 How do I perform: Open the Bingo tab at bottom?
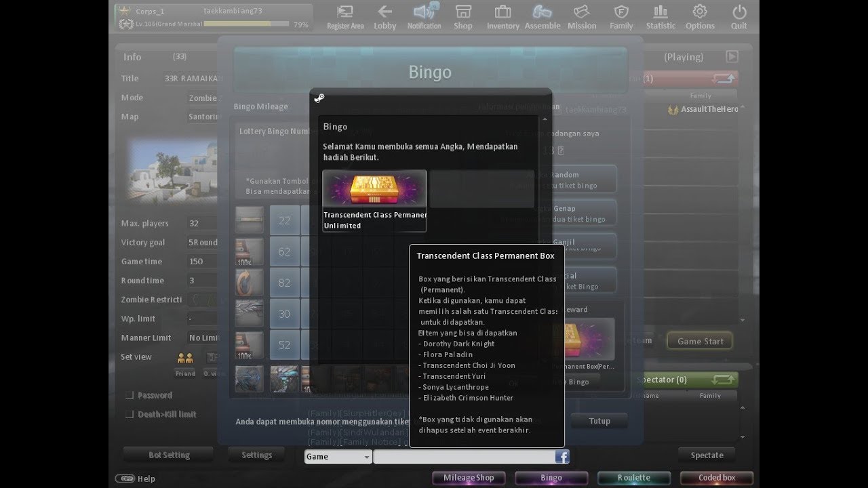(x=551, y=478)
